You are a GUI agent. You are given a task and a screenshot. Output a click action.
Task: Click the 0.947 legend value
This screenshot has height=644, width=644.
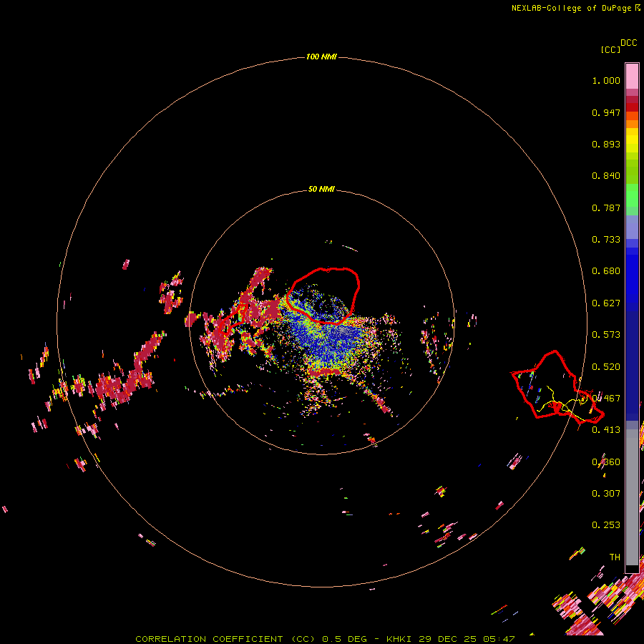point(606,112)
